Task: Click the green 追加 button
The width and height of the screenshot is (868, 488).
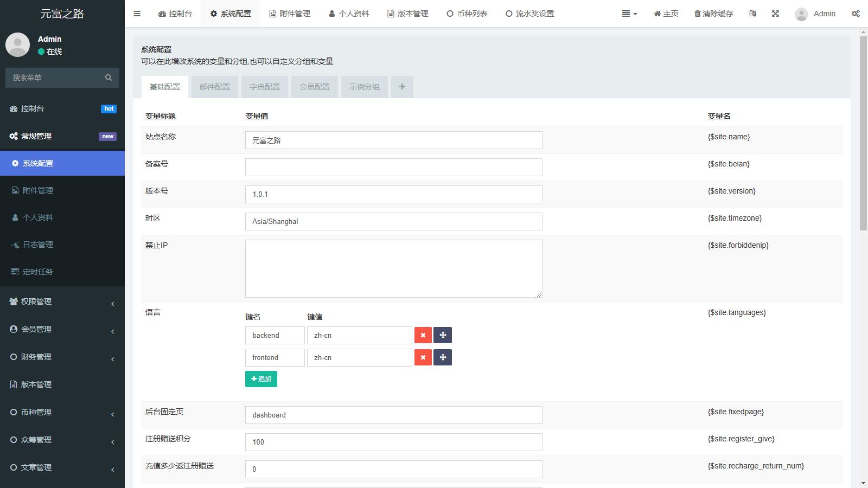Action: pyautogui.click(x=261, y=379)
